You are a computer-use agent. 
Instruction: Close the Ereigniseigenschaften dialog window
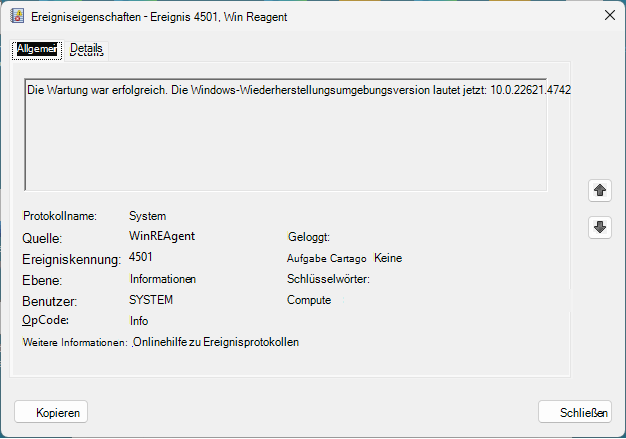click(610, 16)
